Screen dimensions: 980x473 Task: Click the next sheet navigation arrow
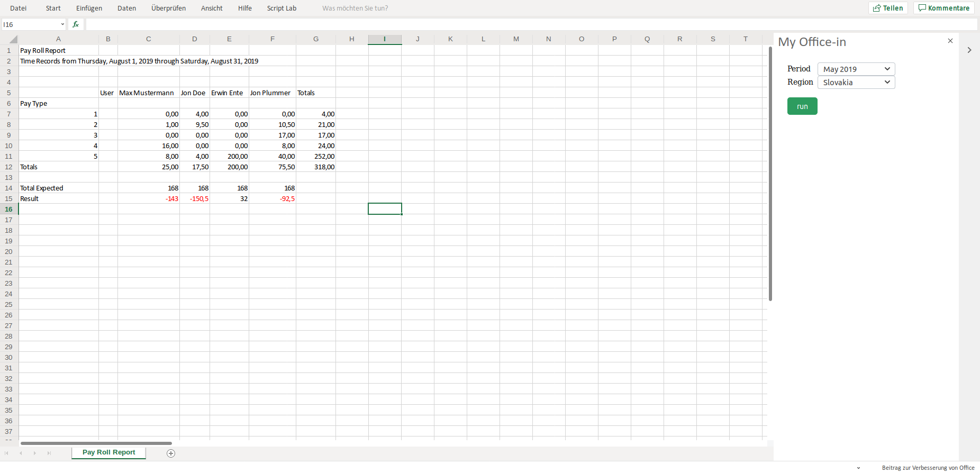click(x=35, y=453)
